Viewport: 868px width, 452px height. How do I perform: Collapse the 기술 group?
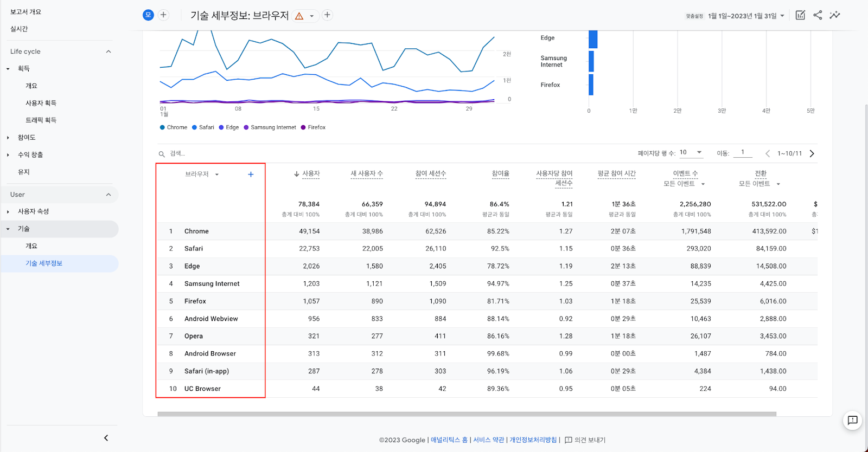point(8,229)
